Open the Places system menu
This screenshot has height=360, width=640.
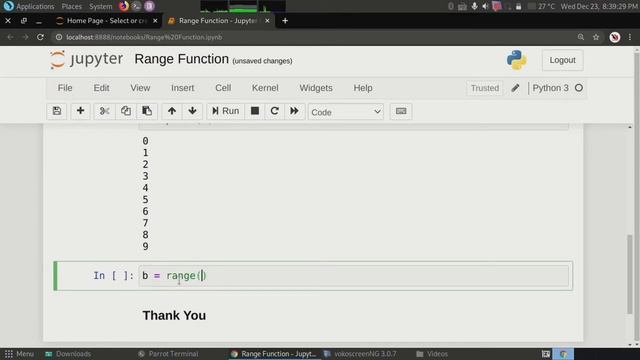point(71,6)
